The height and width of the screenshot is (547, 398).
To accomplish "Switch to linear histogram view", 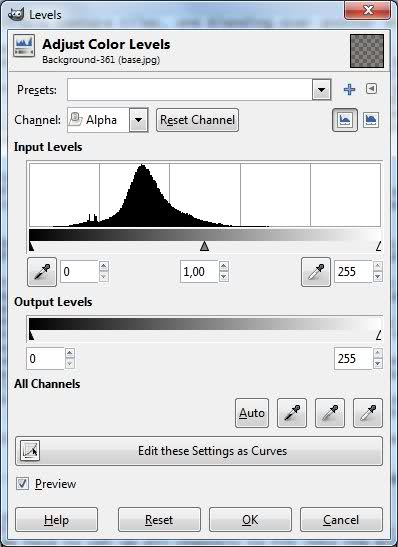I will coord(345,120).
